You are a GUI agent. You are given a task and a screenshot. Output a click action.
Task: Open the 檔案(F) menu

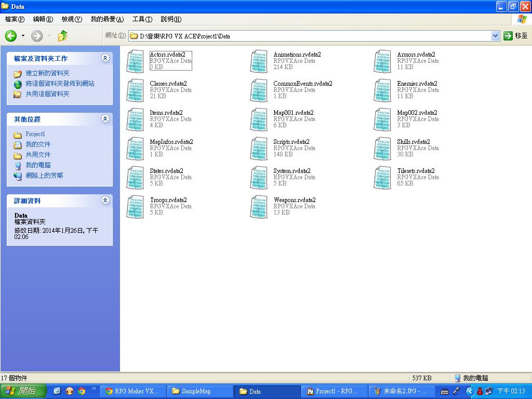(x=15, y=19)
